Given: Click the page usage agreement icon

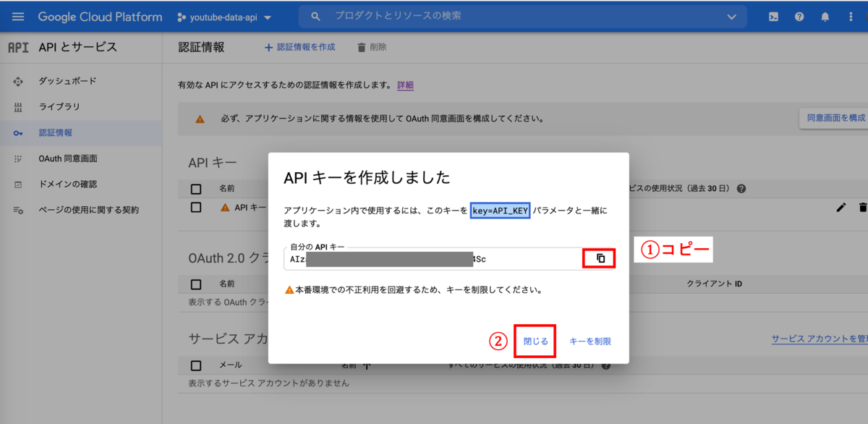Looking at the screenshot, I should pyautogui.click(x=18, y=211).
